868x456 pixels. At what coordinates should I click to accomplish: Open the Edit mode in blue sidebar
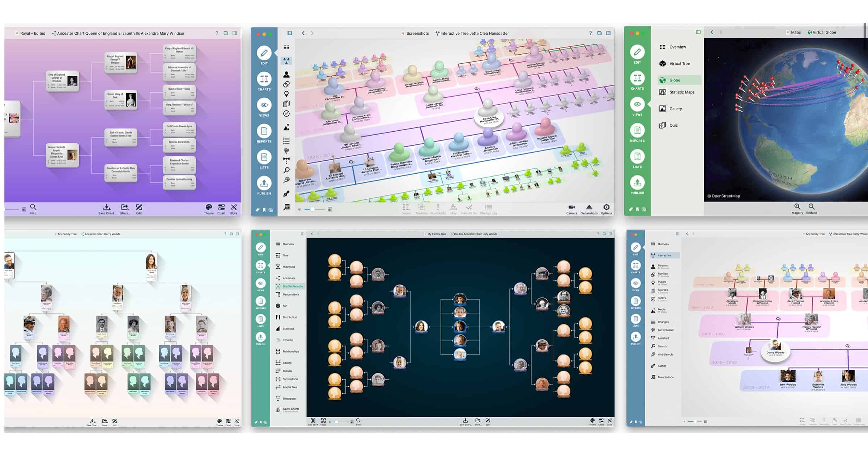[264, 54]
